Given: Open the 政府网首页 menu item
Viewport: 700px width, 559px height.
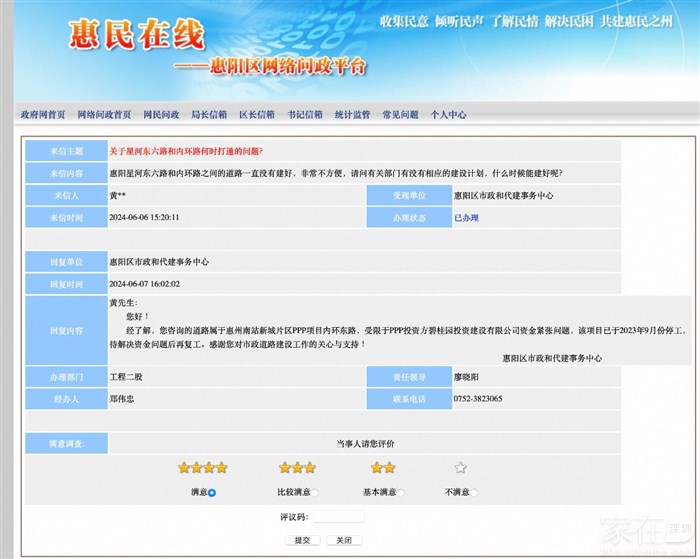Looking at the screenshot, I should click(43, 115).
